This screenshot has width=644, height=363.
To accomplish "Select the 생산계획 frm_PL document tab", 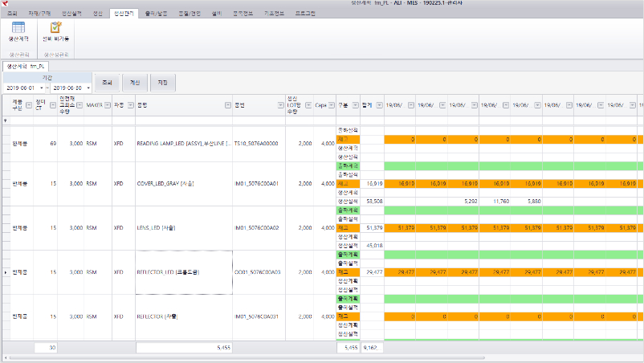I will point(26,66).
